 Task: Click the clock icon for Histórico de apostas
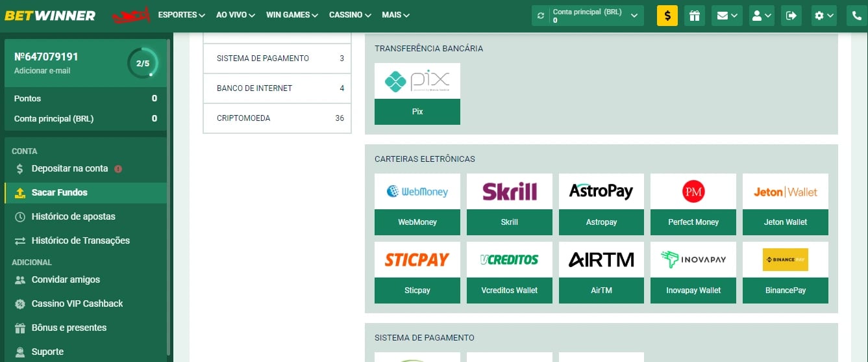point(19,216)
